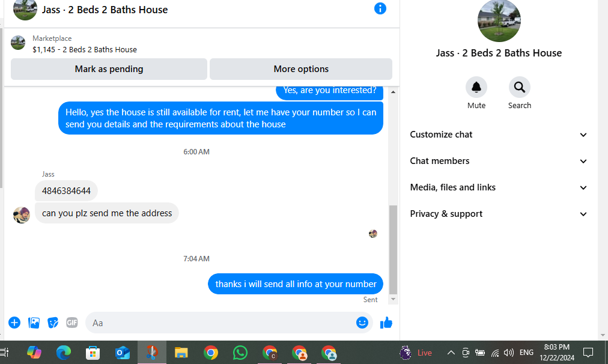608x364 pixels.
Task: Expand Privacy & support section
Action: tap(498, 214)
